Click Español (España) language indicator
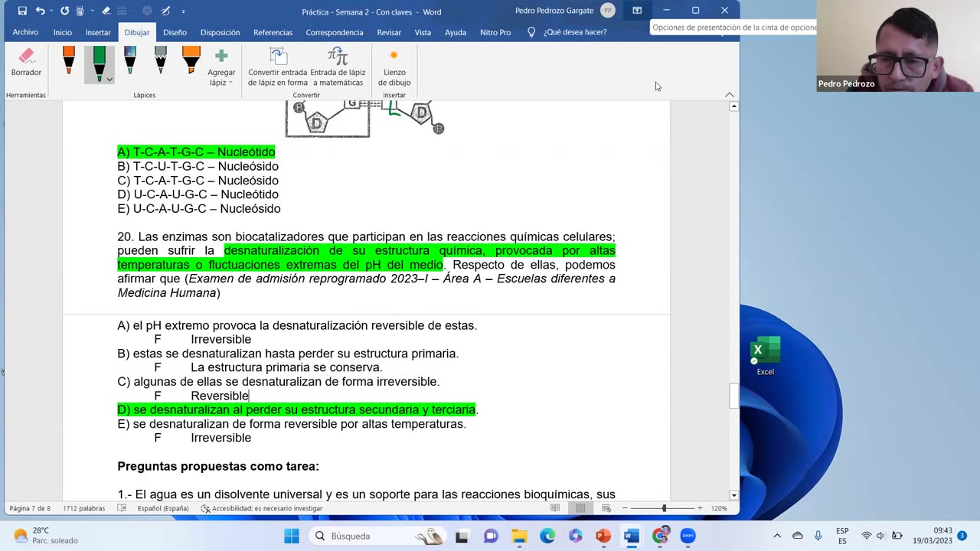Screen dimensions: 980x551 pos(163,508)
